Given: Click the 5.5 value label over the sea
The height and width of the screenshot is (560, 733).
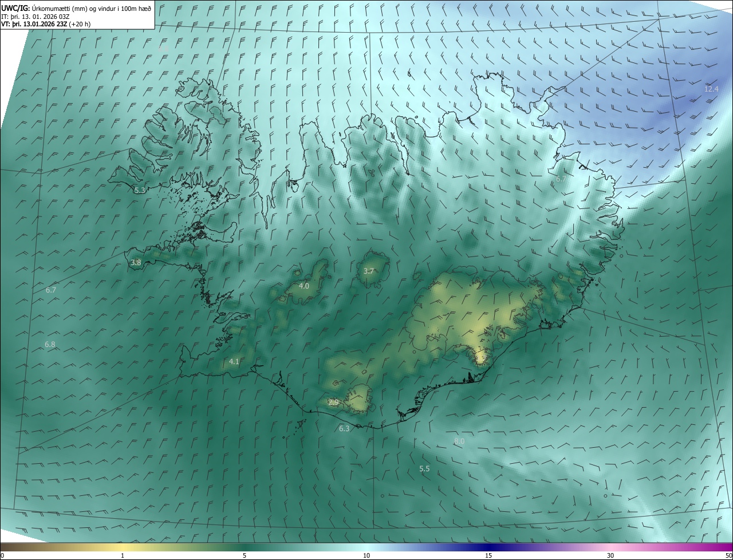Looking at the screenshot, I should click(424, 468).
